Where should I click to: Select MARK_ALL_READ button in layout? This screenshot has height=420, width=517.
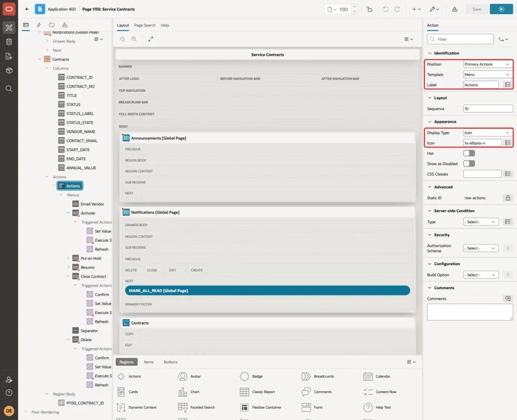[x=268, y=290]
